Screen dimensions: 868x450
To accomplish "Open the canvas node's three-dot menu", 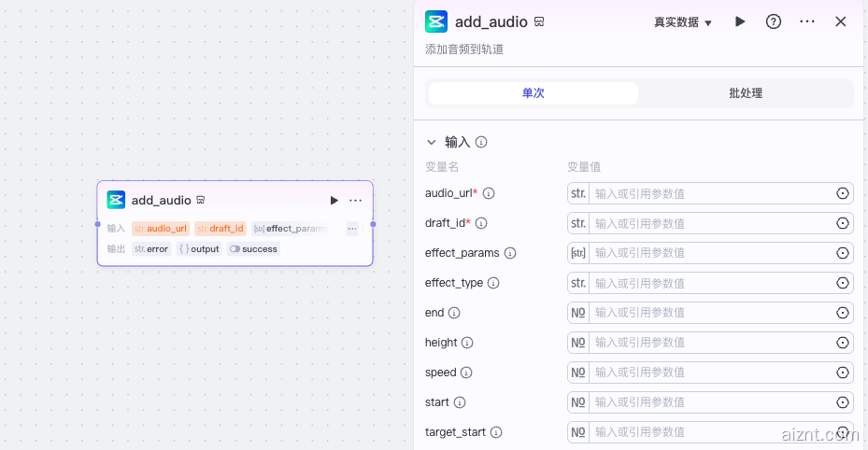I will tap(355, 200).
